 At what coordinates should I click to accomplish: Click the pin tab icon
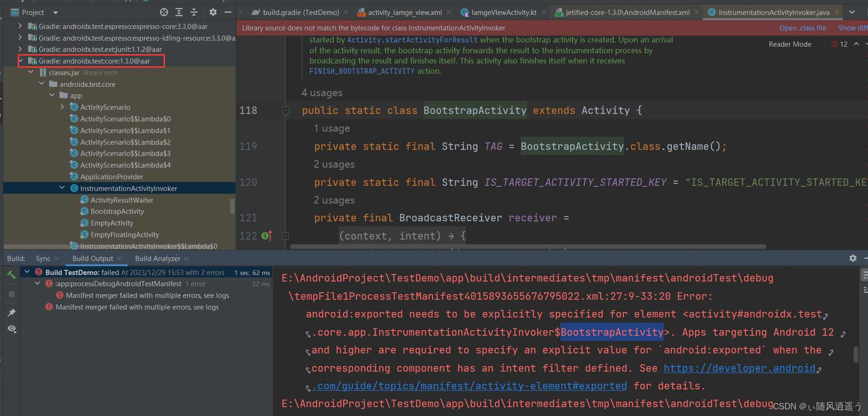pyautogui.click(x=12, y=312)
